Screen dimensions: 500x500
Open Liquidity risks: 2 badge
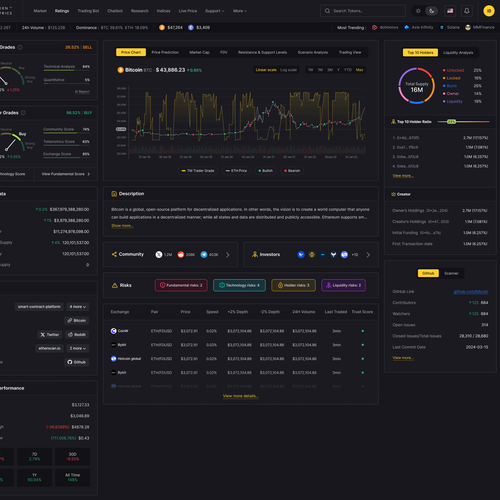[x=344, y=285]
